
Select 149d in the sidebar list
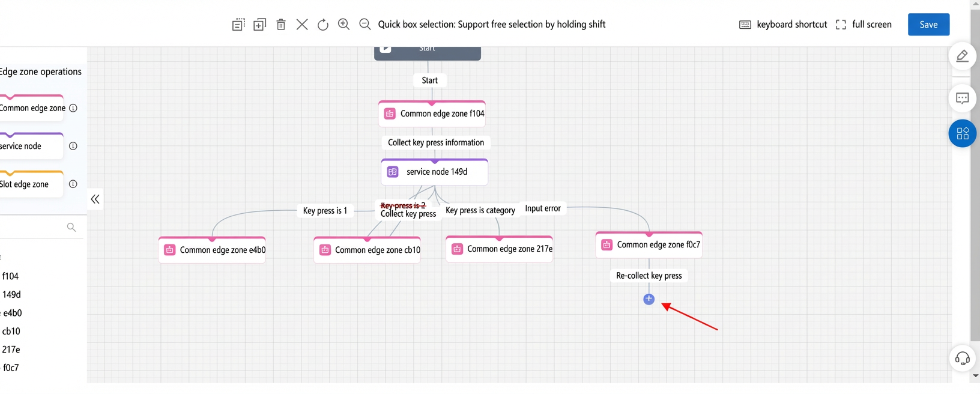click(x=11, y=295)
